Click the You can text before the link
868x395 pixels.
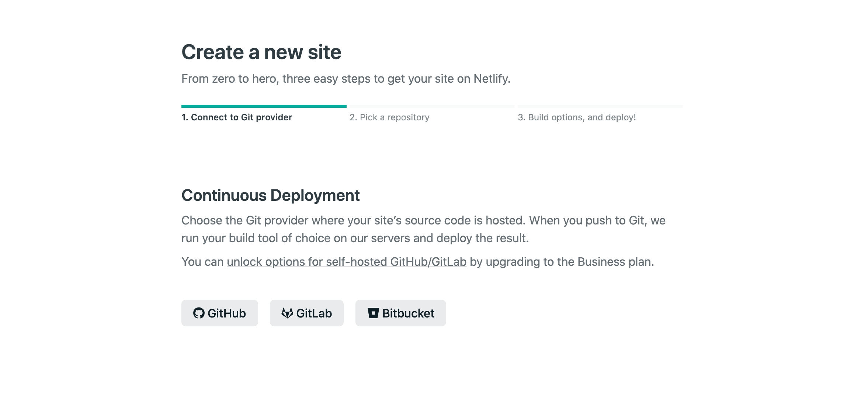pos(202,262)
